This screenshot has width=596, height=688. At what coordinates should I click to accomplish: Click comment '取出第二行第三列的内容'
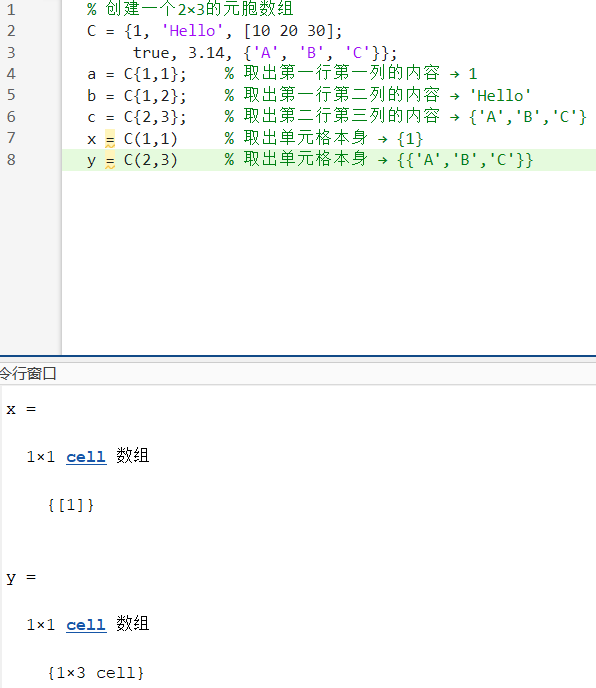(x=342, y=116)
